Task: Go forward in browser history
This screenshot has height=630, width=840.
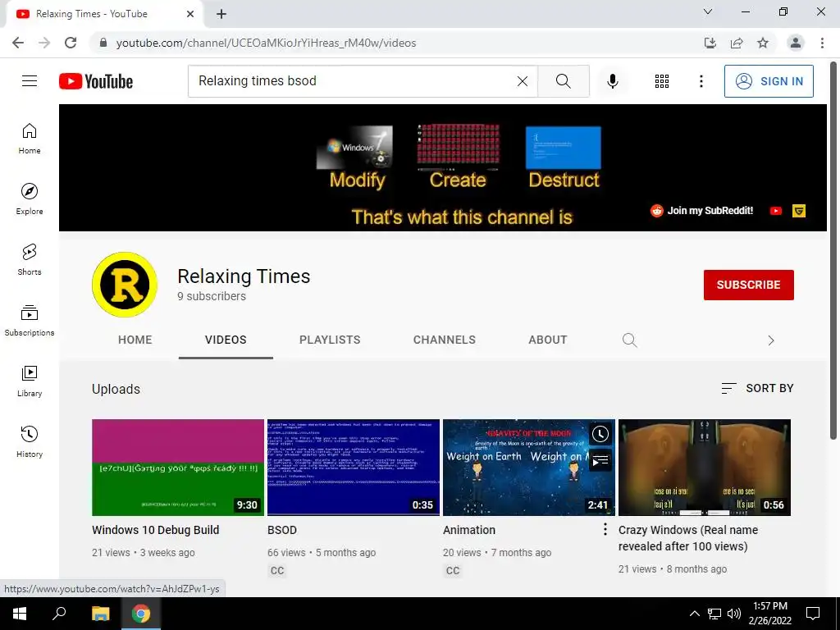Action: pyautogui.click(x=44, y=43)
